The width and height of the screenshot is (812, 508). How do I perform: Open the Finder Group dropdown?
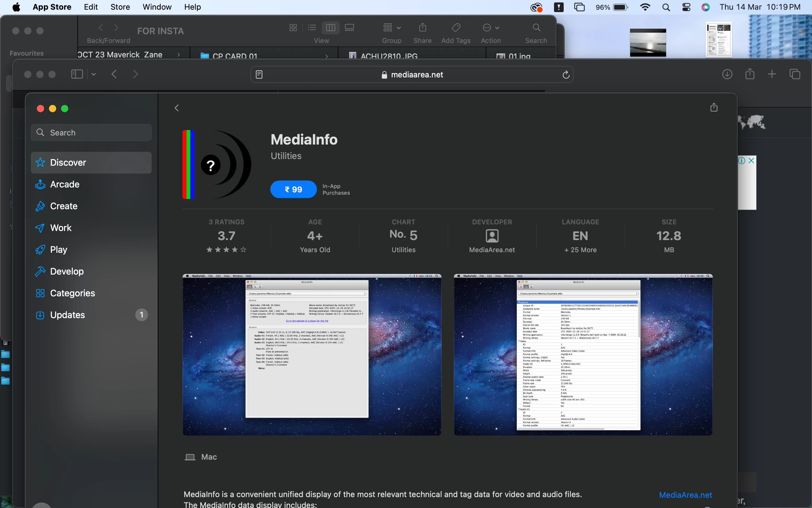point(391,28)
